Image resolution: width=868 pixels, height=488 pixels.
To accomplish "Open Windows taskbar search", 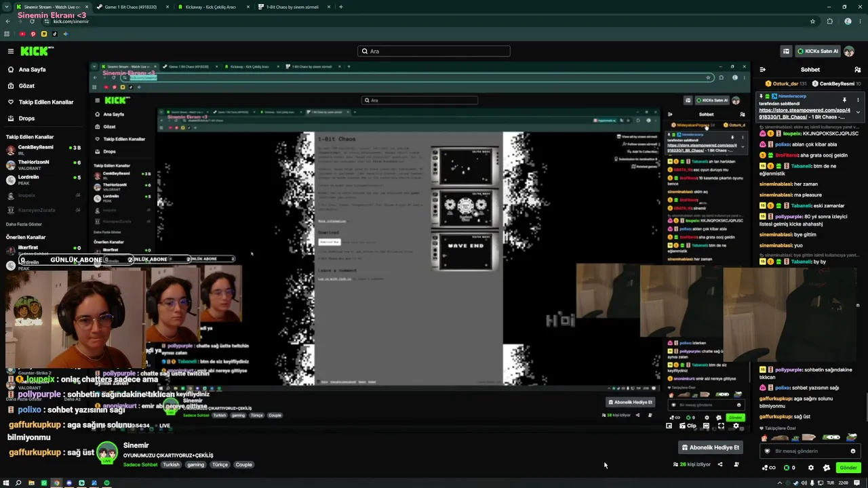I will [18, 483].
